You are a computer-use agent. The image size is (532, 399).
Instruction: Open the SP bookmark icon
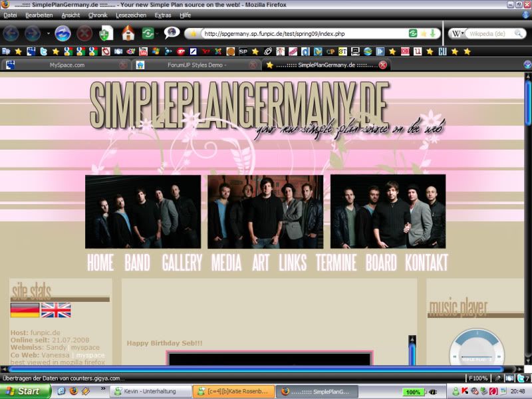[x=243, y=52]
